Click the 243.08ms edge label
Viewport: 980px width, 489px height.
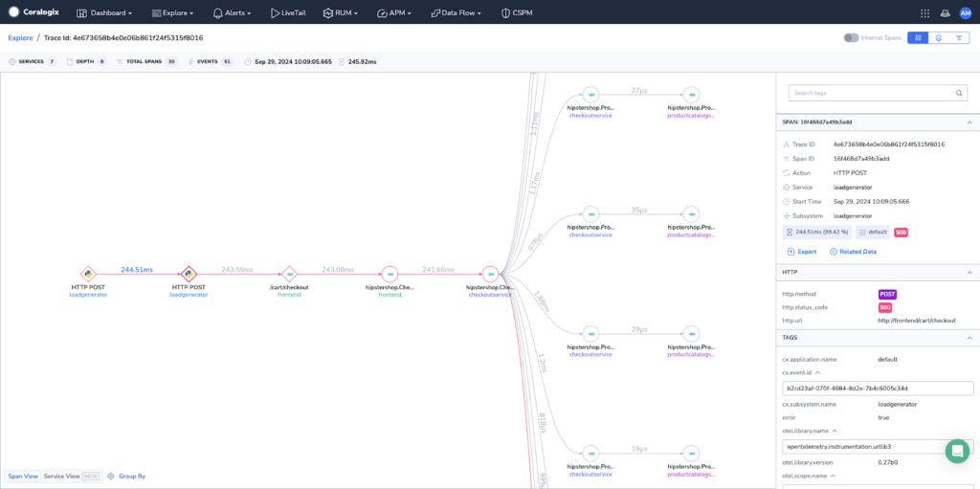coord(338,270)
